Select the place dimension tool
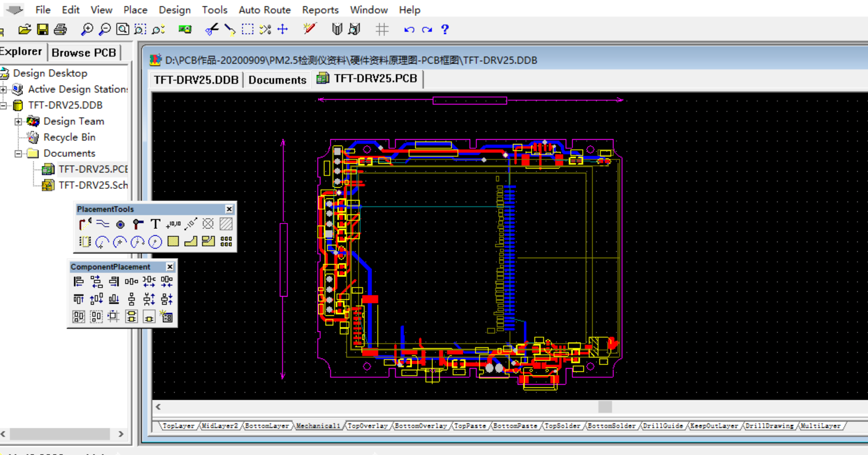This screenshot has width=868, height=455. coord(191,224)
